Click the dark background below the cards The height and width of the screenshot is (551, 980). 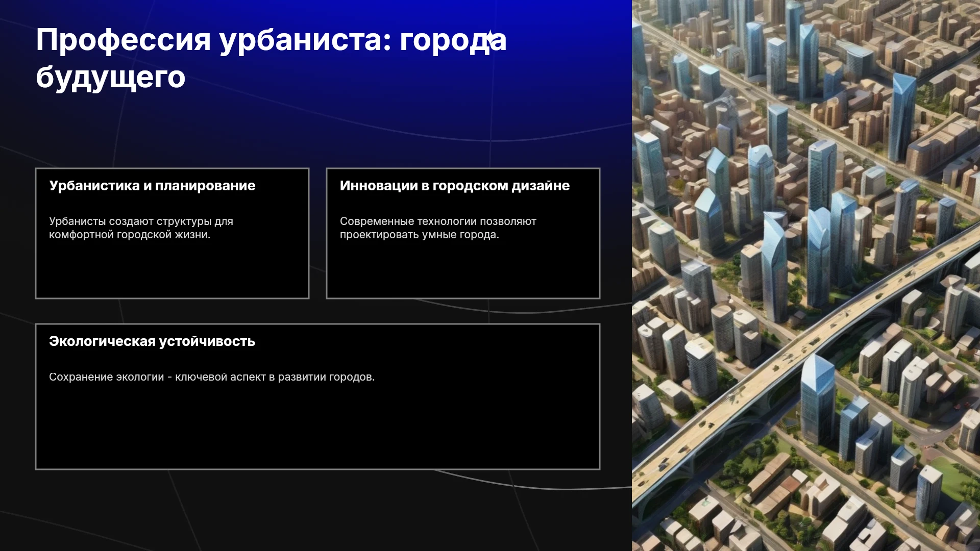pos(316,510)
